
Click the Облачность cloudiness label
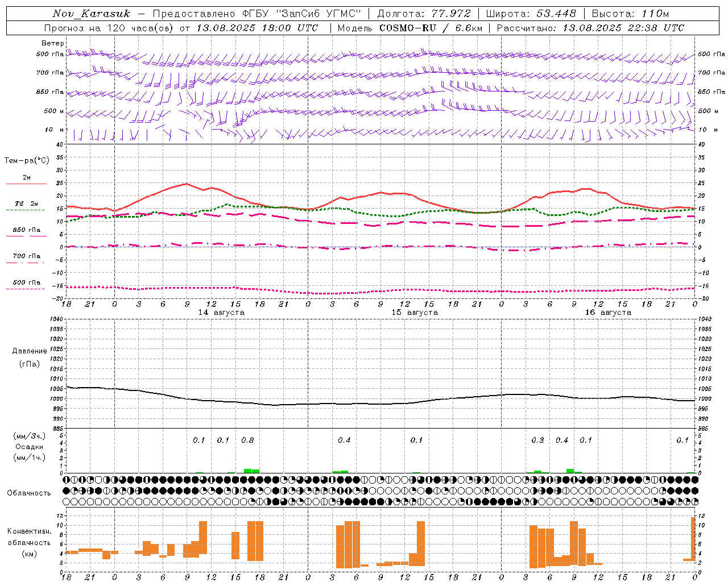tap(29, 493)
